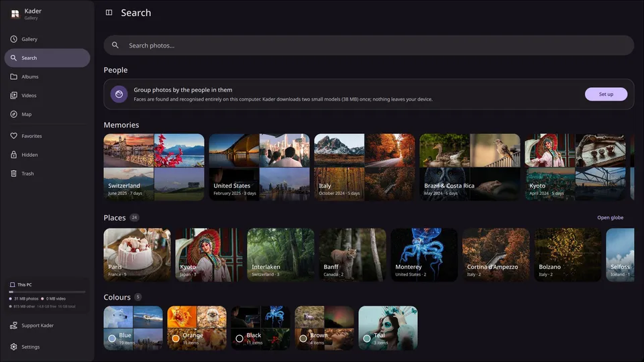Screen dimensions: 644x362
Task: Open the Teal colour card
Action: tap(388, 328)
